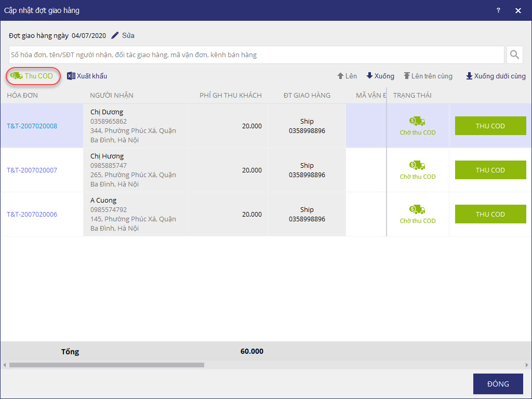This screenshot has height=399, width=532.
Task: Move row to top with Lên trên cùng
Action: click(x=428, y=76)
